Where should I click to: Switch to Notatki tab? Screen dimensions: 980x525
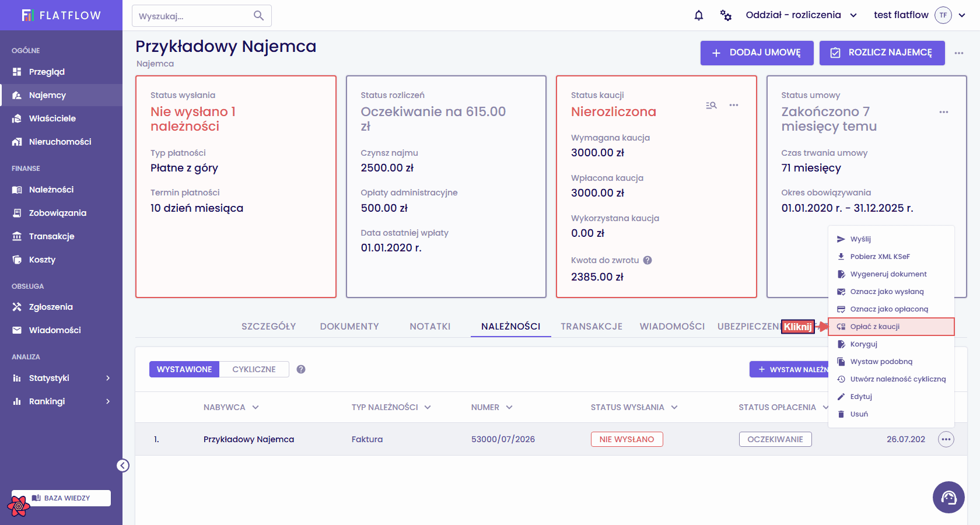point(430,327)
